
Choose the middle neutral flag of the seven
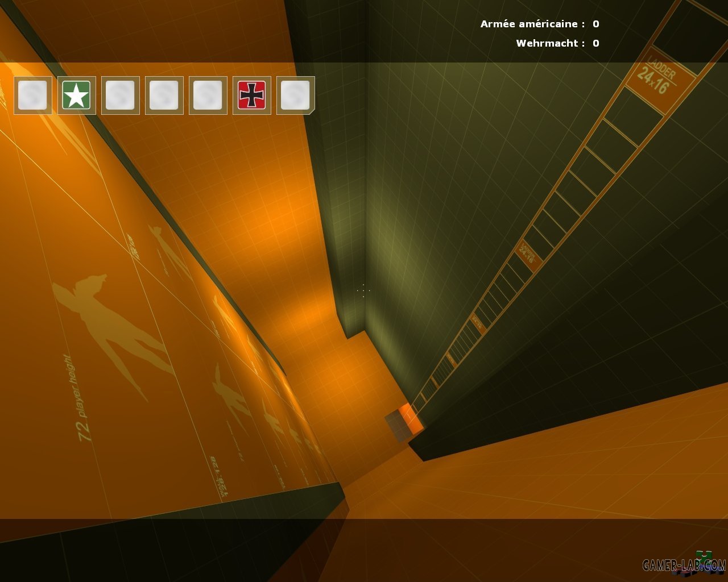[164, 95]
